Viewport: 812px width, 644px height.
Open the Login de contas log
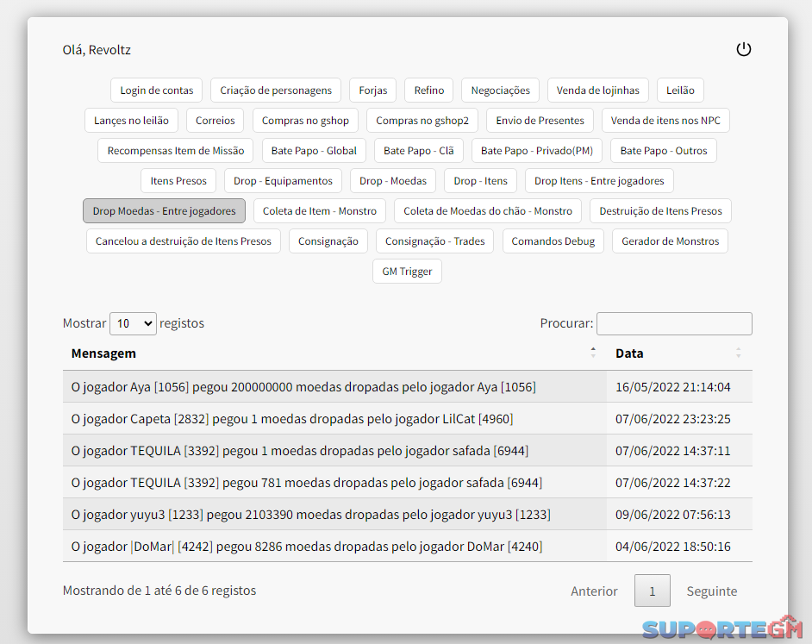tap(156, 91)
